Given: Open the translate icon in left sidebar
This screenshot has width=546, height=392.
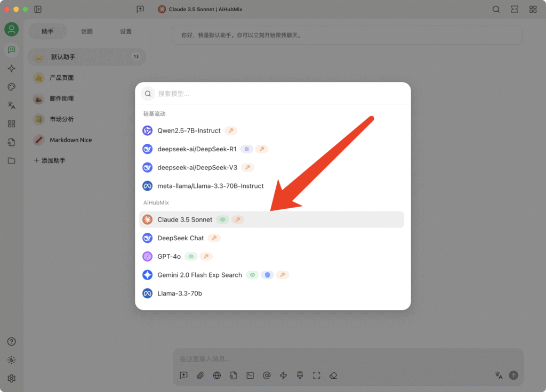Looking at the screenshot, I should pos(11,105).
